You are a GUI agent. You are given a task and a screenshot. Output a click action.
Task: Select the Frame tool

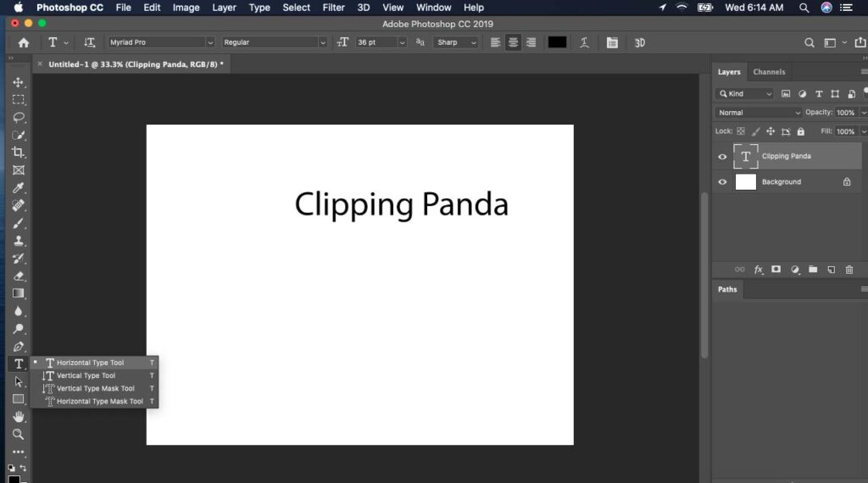point(19,170)
